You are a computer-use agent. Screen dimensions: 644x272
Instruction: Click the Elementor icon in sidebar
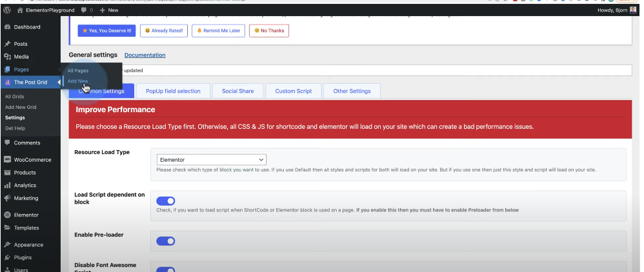[7, 215]
